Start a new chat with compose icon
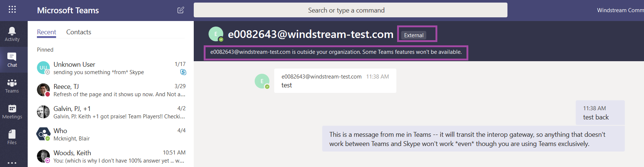The image size is (644, 167). [x=181, y=10]
